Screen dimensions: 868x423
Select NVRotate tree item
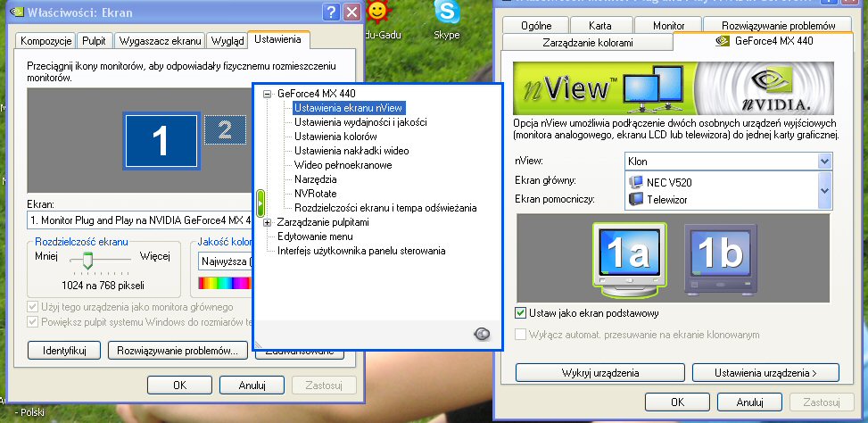click(x=316, y=194)
